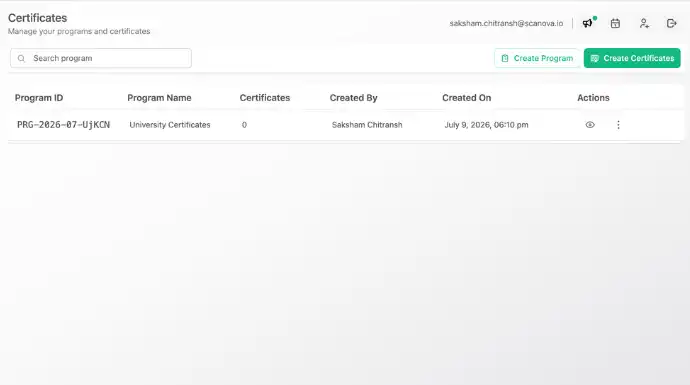Click the Actions column header
Image resolution: width=690 pixels, height=385 pixels.
[x=593, y=98]
